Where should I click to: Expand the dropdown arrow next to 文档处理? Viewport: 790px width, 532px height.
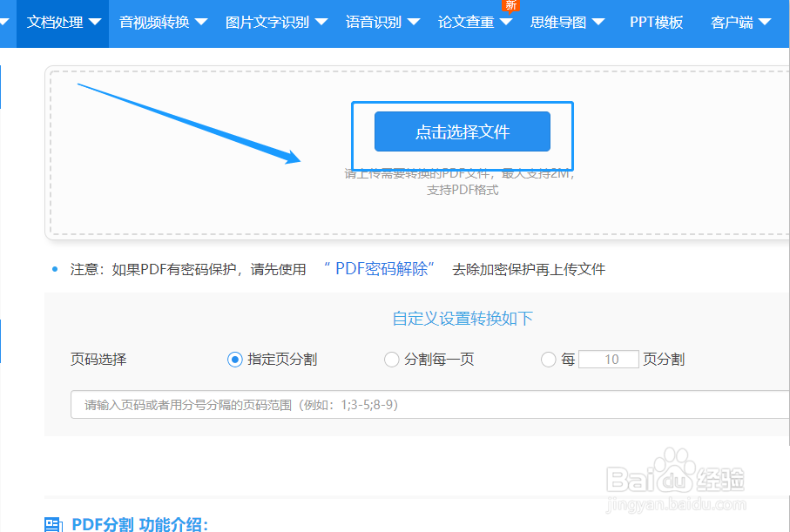tap(95, 24)
